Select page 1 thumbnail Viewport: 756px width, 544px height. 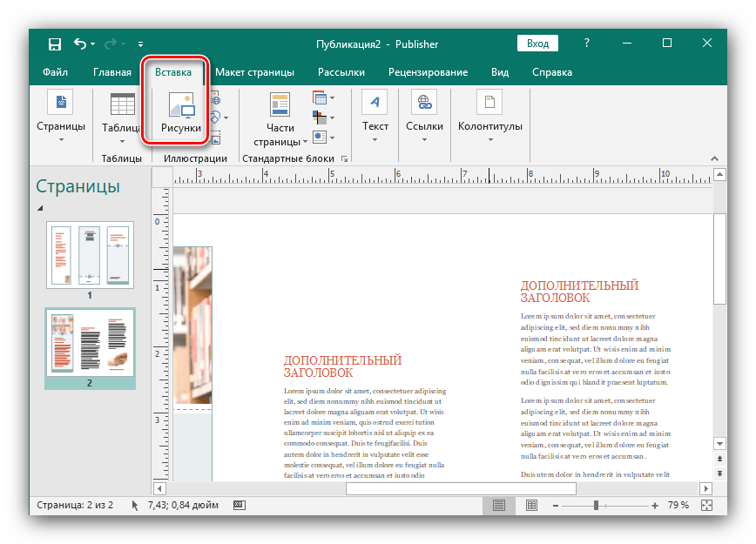pos(90,255)
